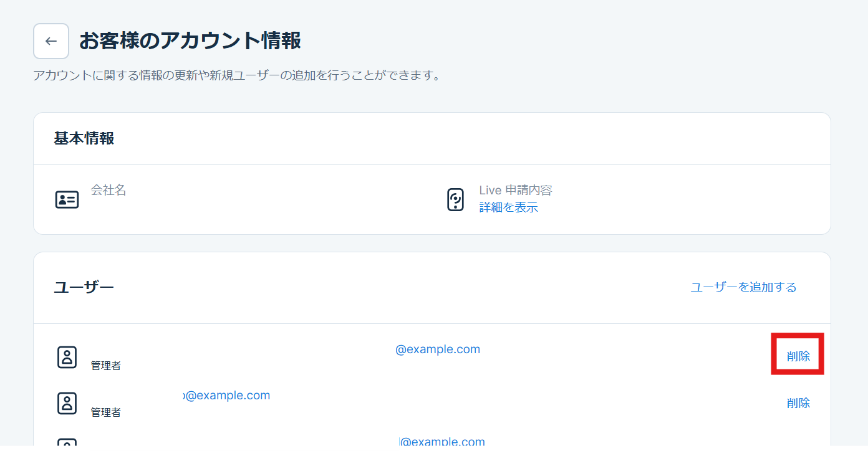868x451 pixels.
Task: Click the Live 申請内容 label
Action: 515,191
